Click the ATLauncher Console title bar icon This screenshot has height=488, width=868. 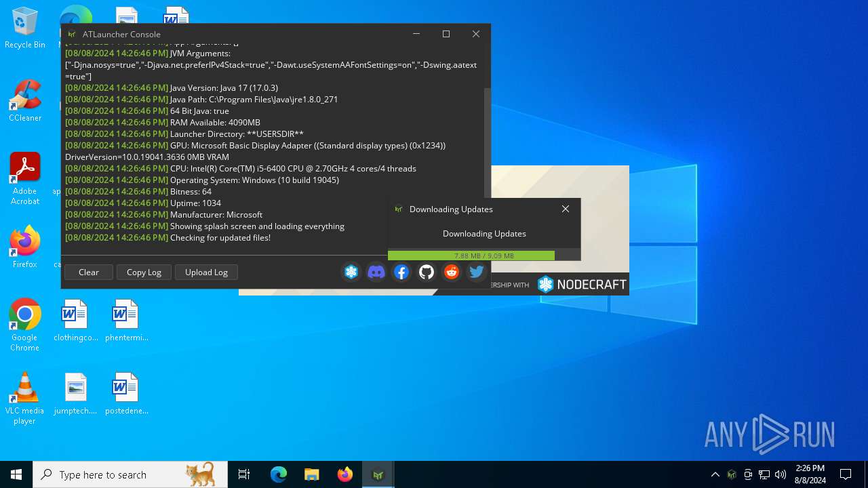tap(72, 34)
